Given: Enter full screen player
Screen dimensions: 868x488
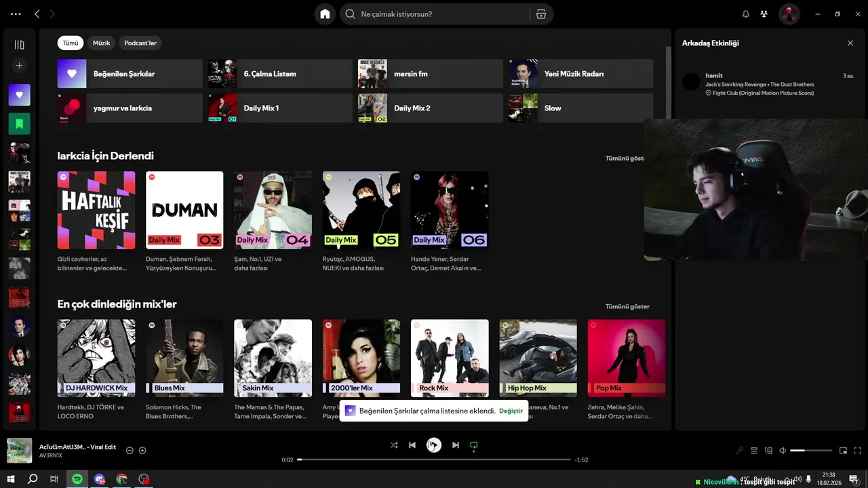Looking at the screenshot, I should click(858, 451).
